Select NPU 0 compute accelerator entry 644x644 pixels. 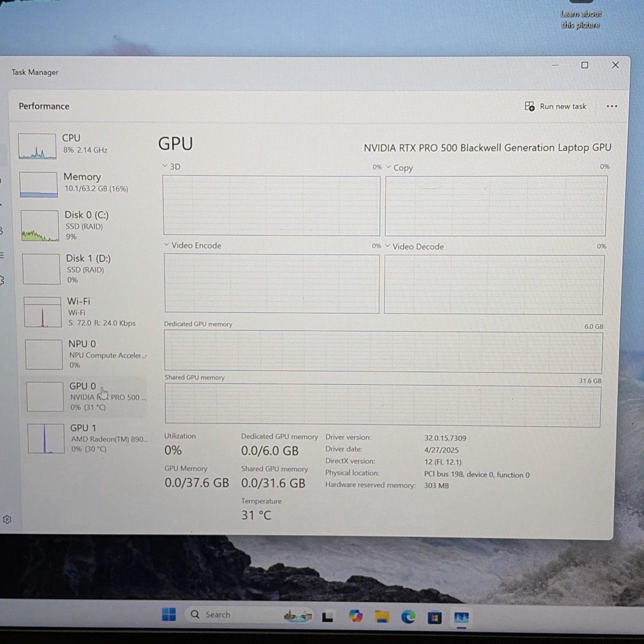coord(85,354)
